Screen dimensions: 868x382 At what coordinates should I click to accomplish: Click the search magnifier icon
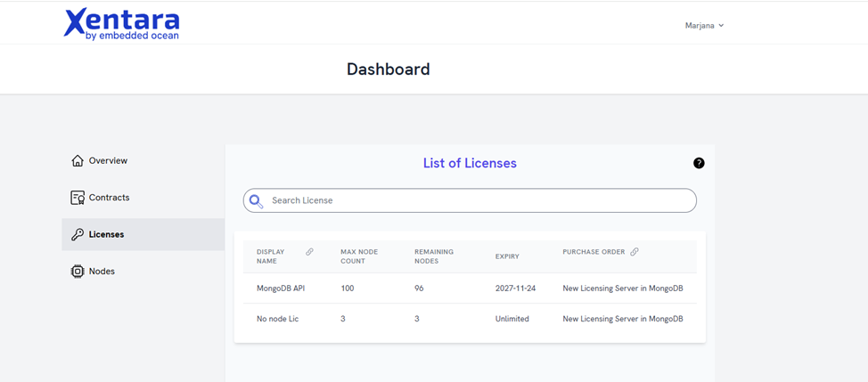256,200
